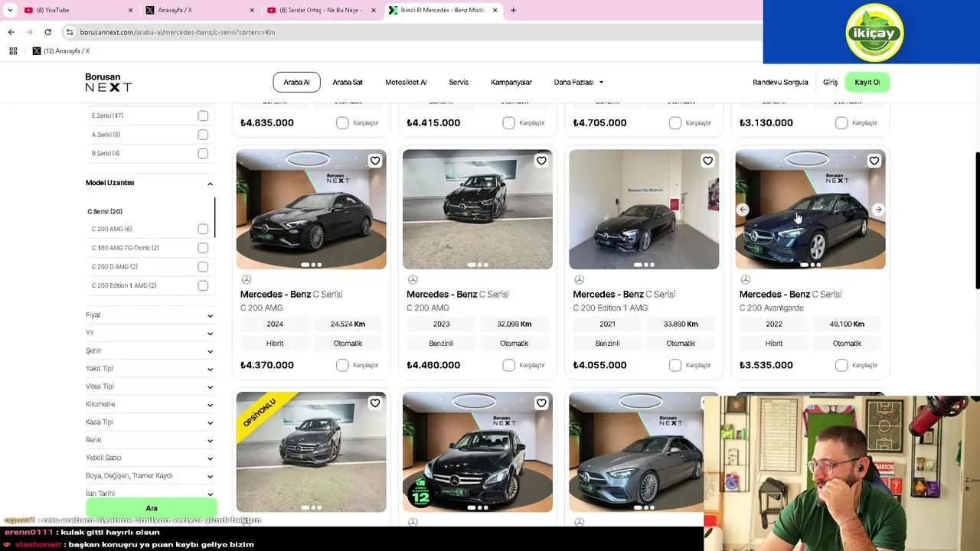The width and height of the screenshot is (980, 551).
Task: Tick Karşılaştır for ₺4.055.000 car
Action: (x=675, y=365)
